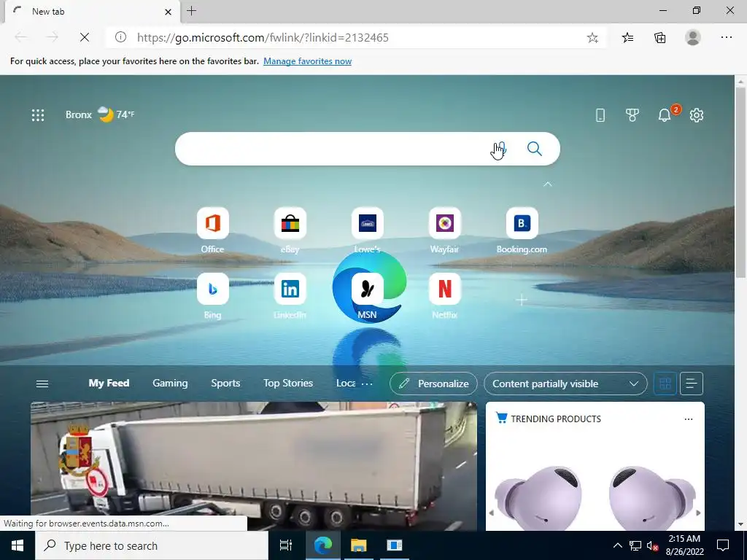The height and width of the screenshot is (560, 747).
Task: Open Task View on the taskbar
Action: tap(286, 545)
